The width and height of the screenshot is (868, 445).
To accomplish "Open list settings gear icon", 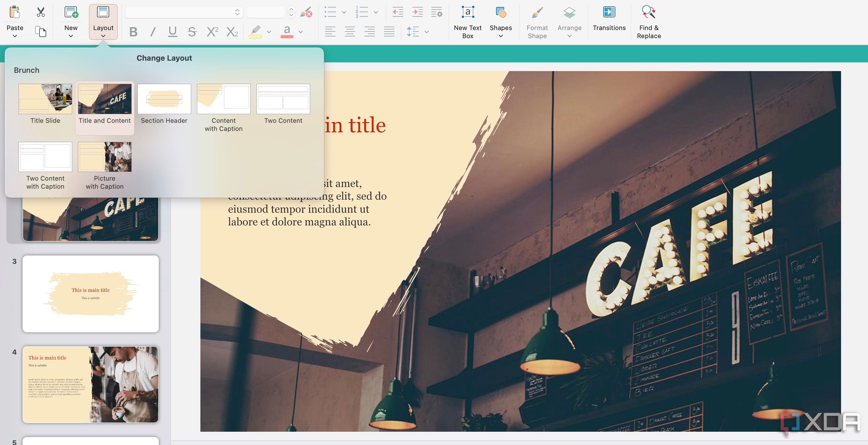I will coord(437,12).
